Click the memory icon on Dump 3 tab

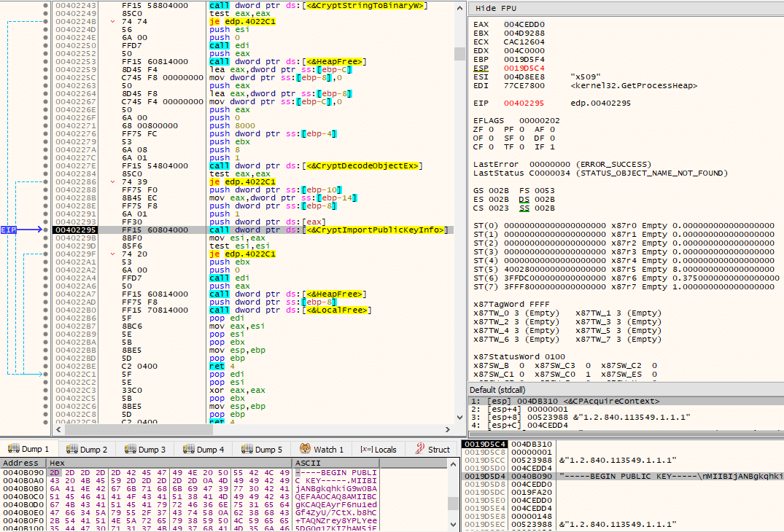tap(130, 449)
